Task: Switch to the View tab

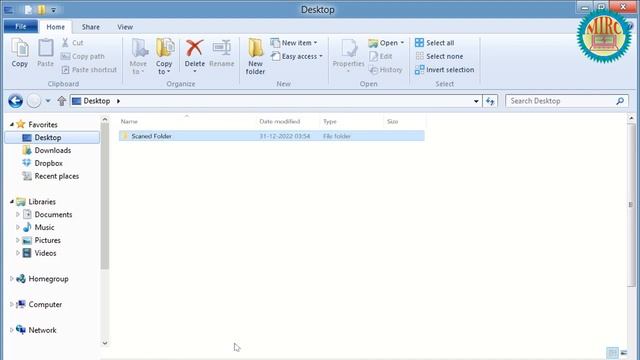Action: (x=125, y=27)
